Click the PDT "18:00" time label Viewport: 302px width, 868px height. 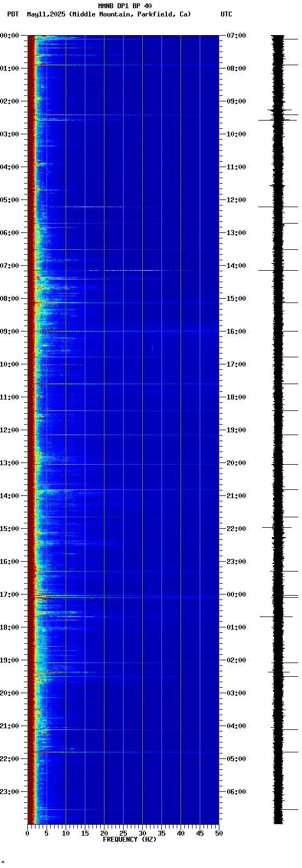pos(9,627)
